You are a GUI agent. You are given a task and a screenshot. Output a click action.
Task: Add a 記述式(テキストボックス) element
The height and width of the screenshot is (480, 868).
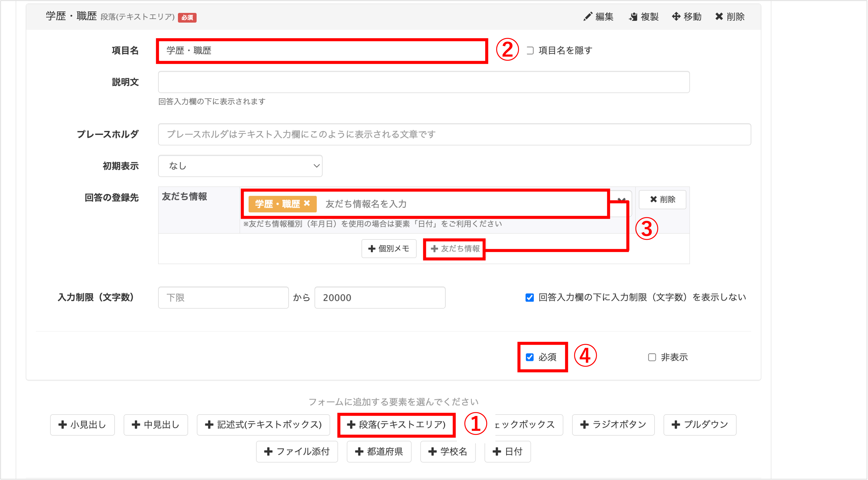tap(263, 425)
